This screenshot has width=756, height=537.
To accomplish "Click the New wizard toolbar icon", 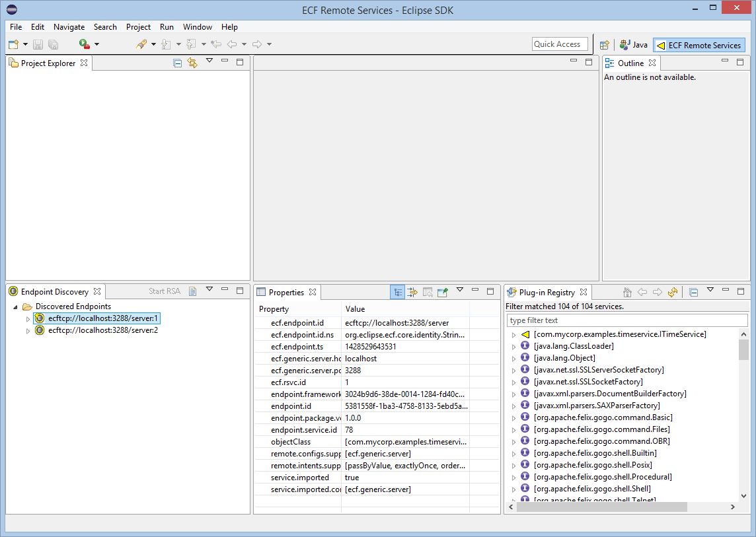I will [x=13, y=44].
